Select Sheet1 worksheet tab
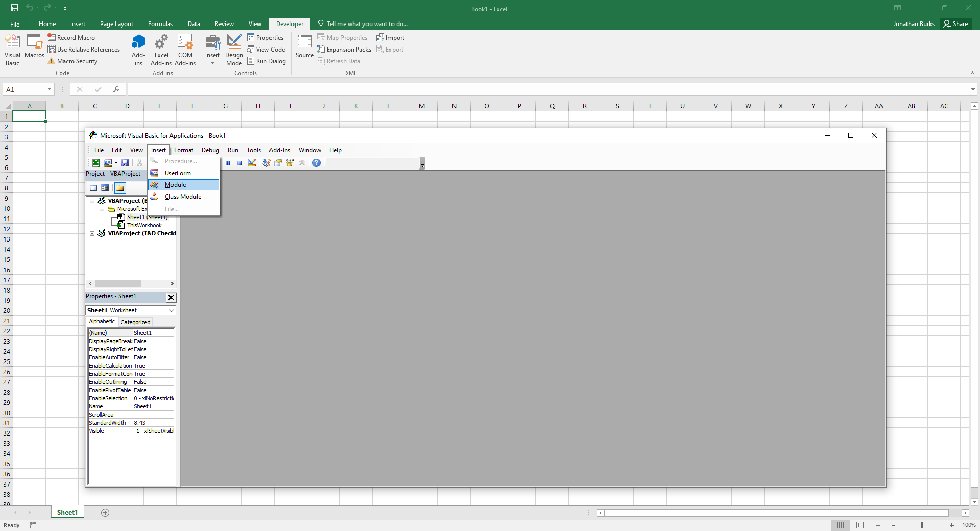980x531 pixels. click(67, 513)
